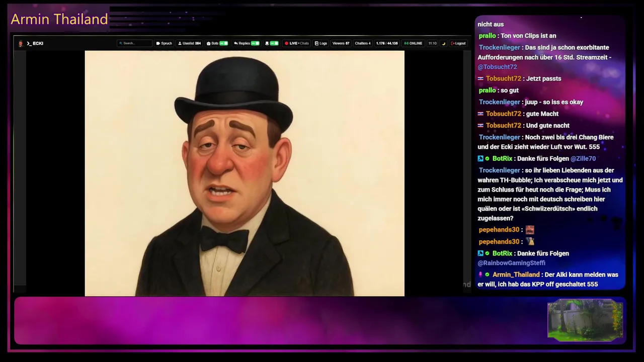Click the 11:10 clock display
This screenshot has height=362, width=644.
pyautogui.click(x=432, y=43)
